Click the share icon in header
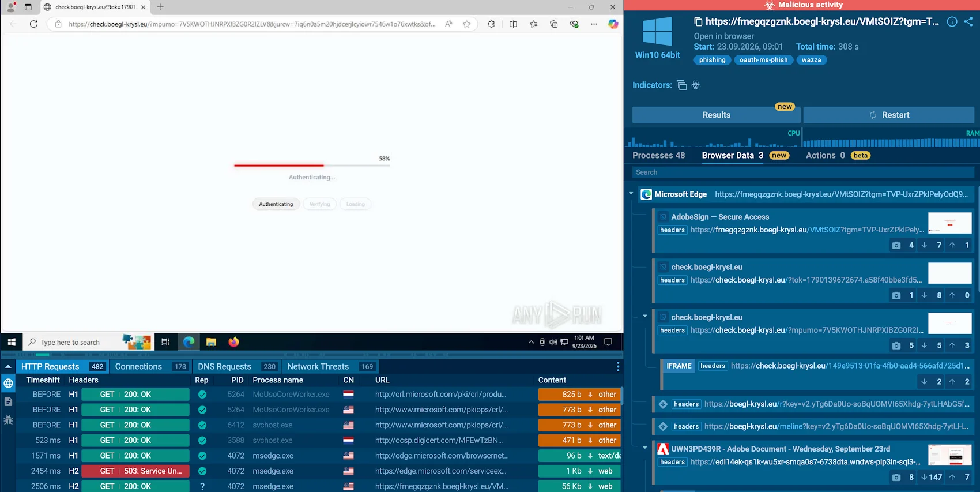The width and height of the screenshot is (980, 492). (968, 22)
